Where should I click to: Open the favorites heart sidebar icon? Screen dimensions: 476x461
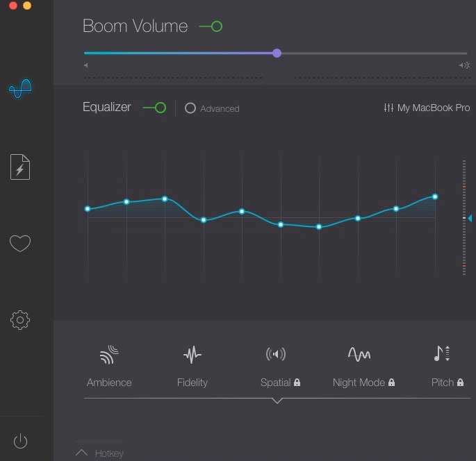click(x=20, y=243)
